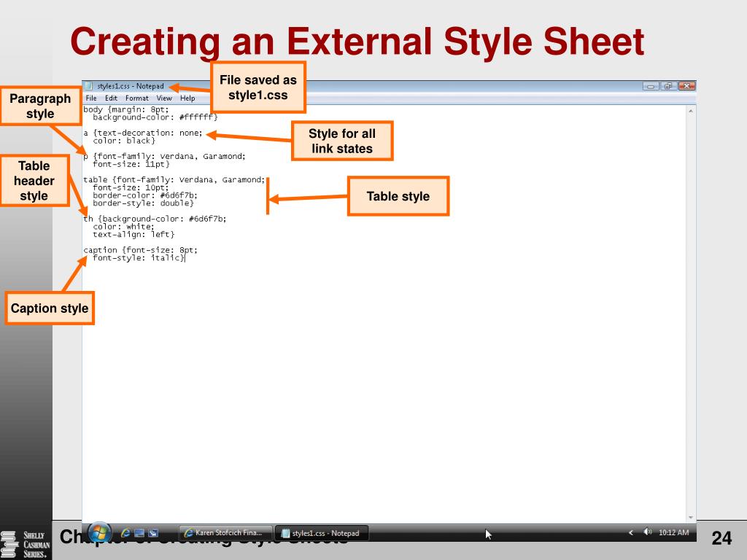The width and height of the screenshot is (747, 560).
Task: Click the styles1.css - Notepad taskbar button
Action: coord(322,533)
